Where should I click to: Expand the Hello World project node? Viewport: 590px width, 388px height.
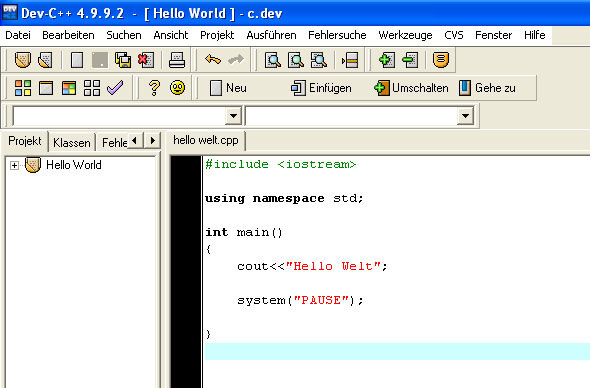14,165
